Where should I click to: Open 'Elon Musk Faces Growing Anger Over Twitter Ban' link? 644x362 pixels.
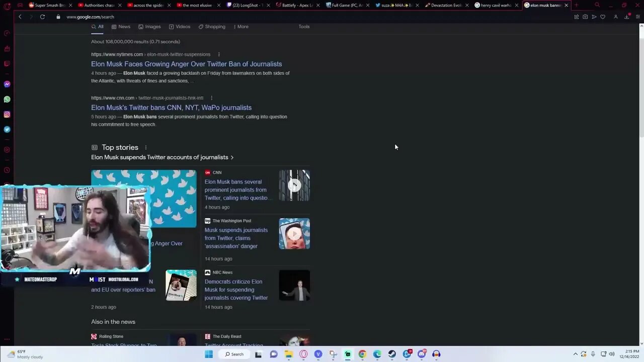click(x=186, y=64)
